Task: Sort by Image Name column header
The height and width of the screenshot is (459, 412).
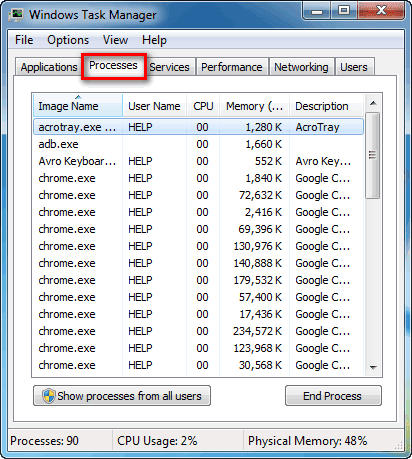Action: (78, 106)
